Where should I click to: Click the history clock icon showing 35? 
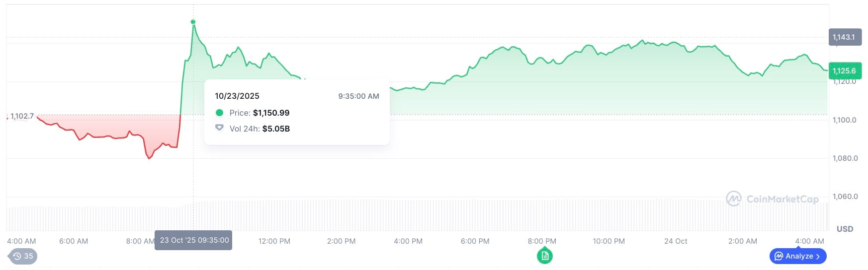click(x=23, y=256)
